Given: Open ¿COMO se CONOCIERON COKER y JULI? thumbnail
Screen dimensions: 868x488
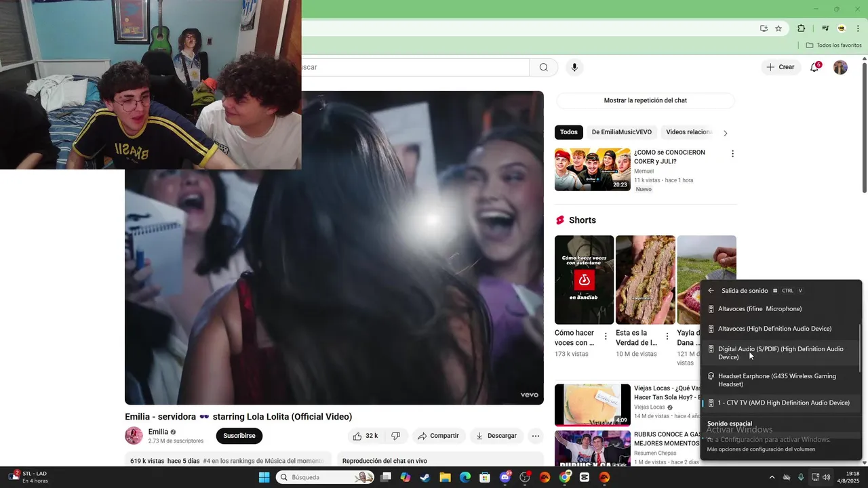Looking at the screenshot, I should point(593,169).
